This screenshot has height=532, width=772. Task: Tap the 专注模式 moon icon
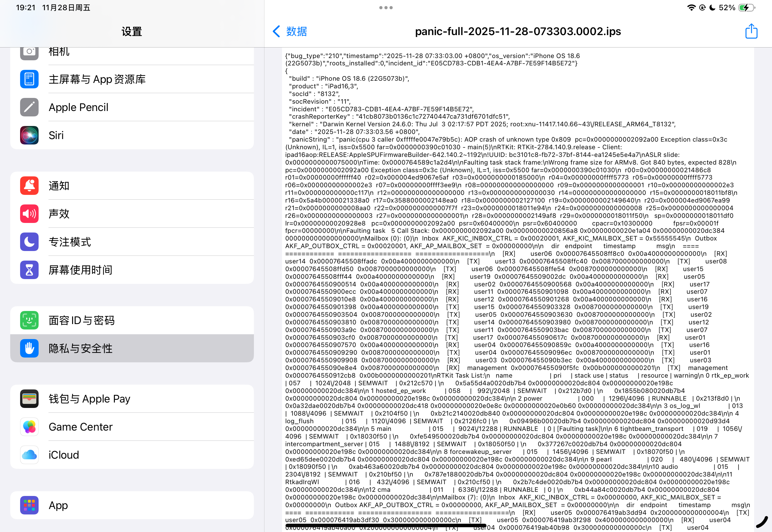click(x=29, y=242)
